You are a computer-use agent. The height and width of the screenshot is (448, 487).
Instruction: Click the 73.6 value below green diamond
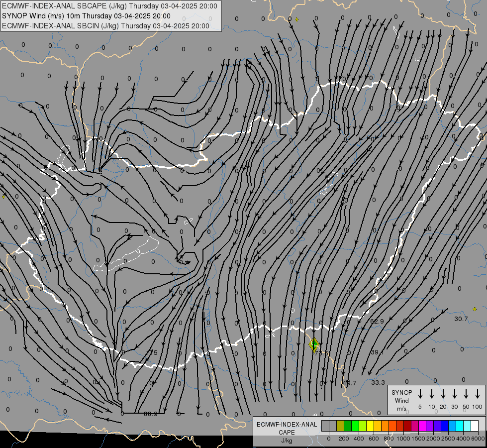(x=321, y=353)
